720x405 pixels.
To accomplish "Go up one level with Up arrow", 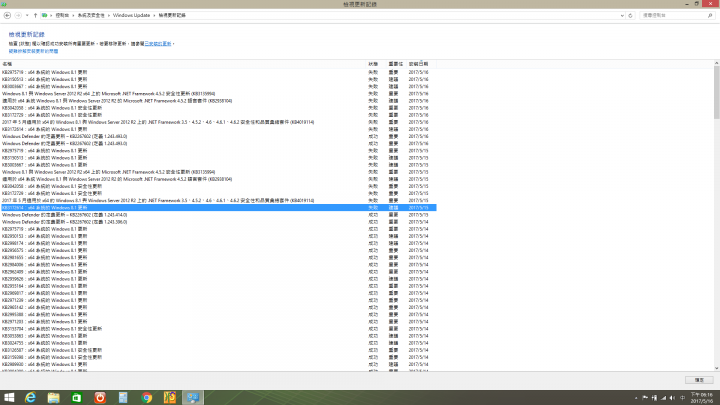I will click(35, 15).
